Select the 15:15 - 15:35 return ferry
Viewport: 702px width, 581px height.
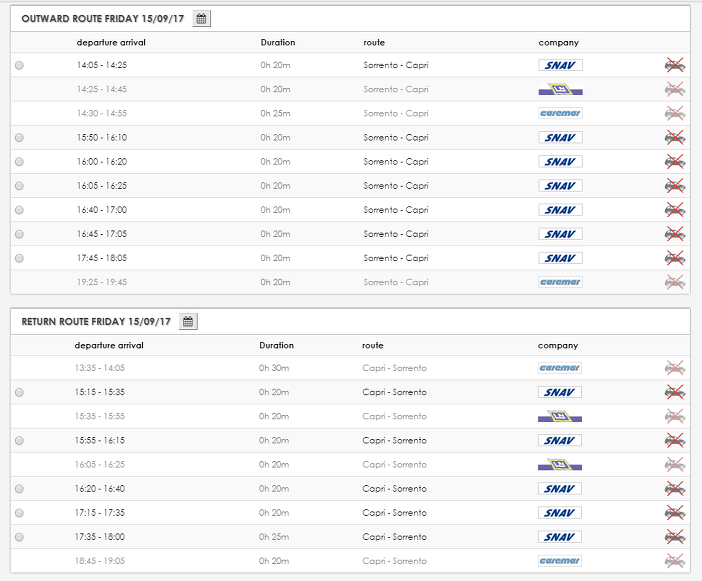pos(19,393)
